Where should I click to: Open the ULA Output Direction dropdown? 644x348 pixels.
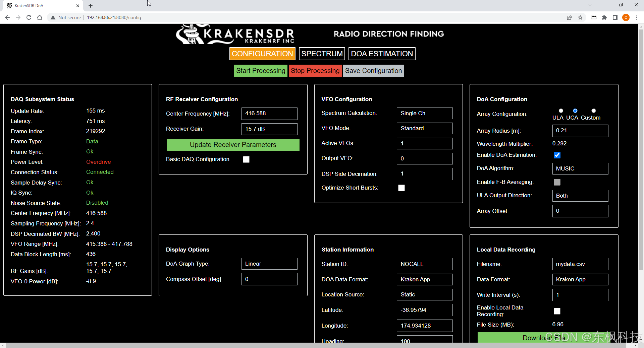pos(580,196)
